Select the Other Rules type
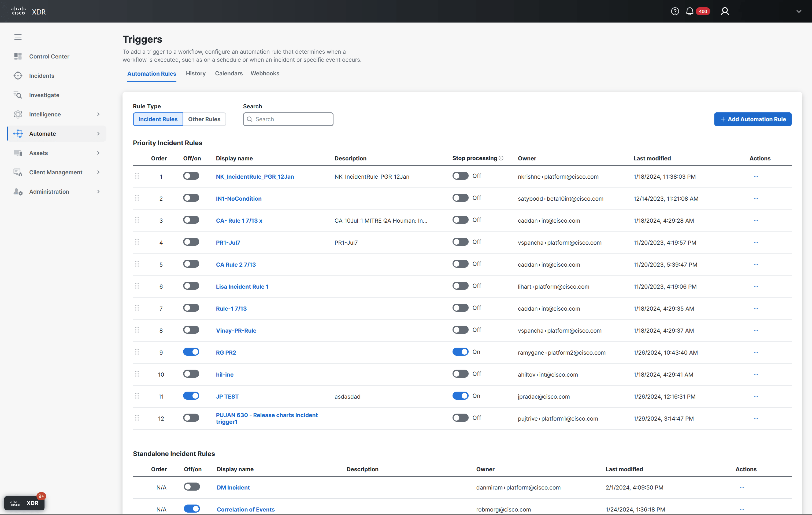The height and width of the screenshot is (515, 812). pos(204,119)
